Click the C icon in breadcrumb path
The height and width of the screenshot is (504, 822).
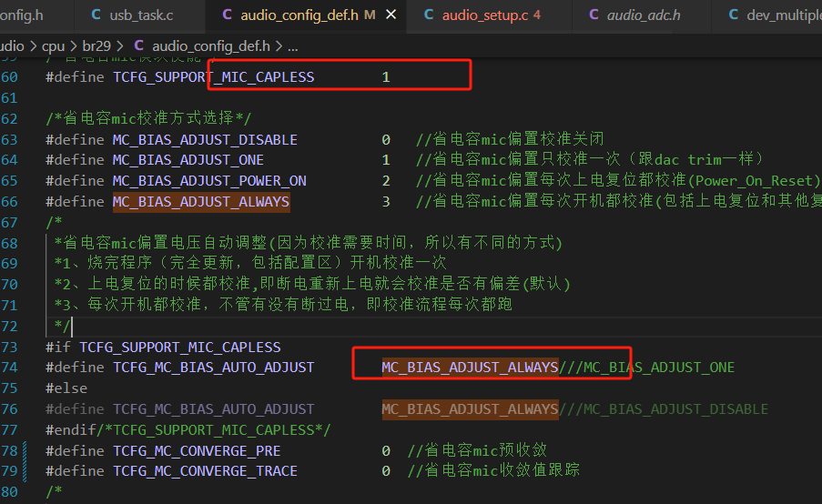[x=139, y=45]
